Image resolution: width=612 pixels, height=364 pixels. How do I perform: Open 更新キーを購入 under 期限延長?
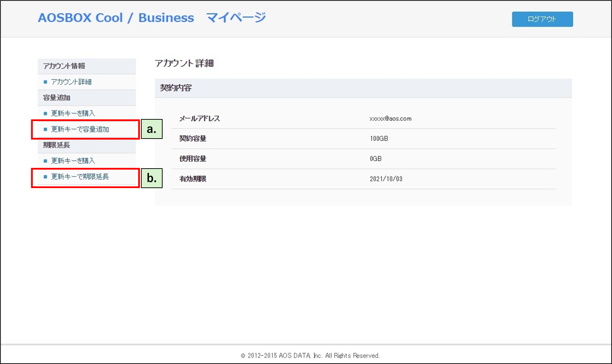coord(73,161)
